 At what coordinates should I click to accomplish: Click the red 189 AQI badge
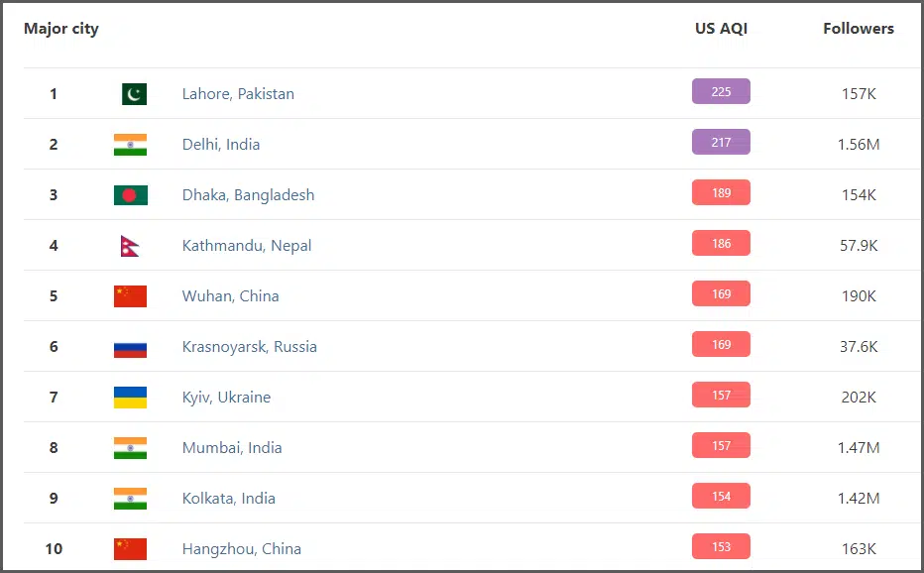pos(721,192)
